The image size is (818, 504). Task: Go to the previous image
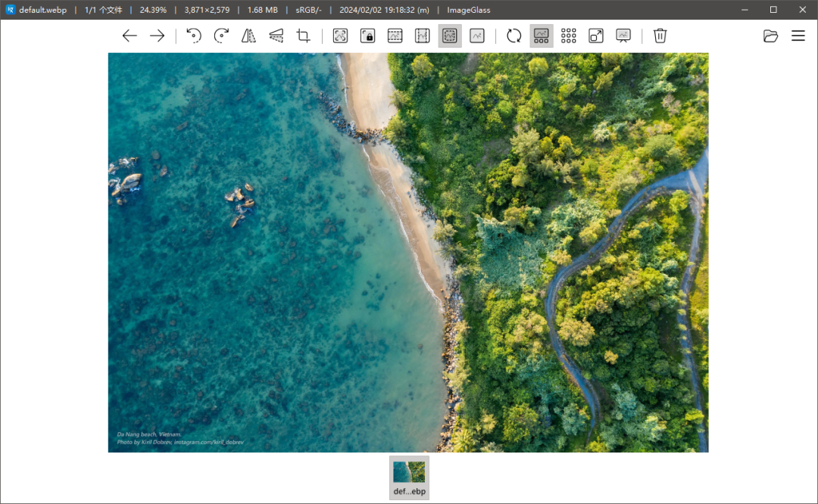[130, 36]
